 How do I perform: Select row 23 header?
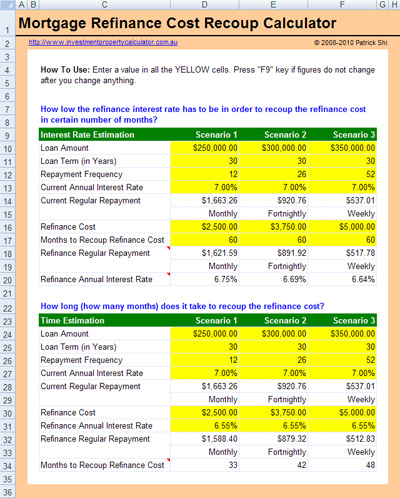coord(7,321)
